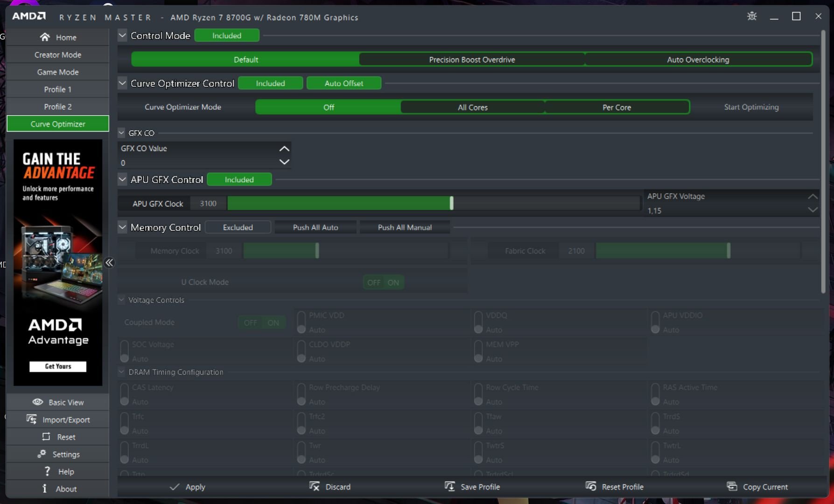The width and height of the screenshot is (834, 504).
Task: Toggle Memory Control Excluded button
Action: point(238,227)
